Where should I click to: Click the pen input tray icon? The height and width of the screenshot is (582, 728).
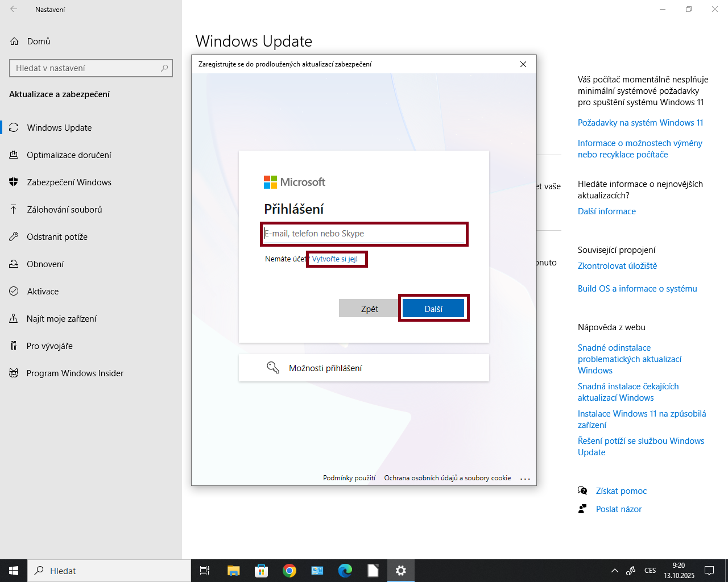click(631, 571)
